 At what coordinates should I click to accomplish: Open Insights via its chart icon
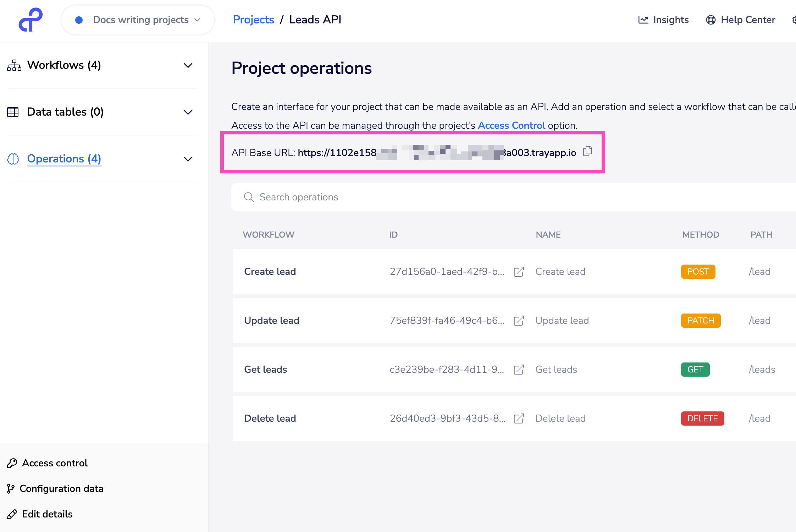tap(643, 20)
